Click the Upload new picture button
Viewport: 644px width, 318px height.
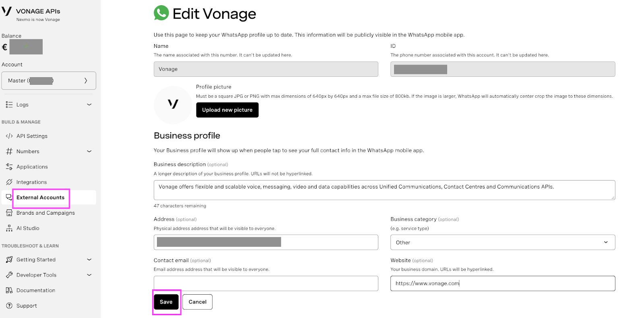(227, 110)
